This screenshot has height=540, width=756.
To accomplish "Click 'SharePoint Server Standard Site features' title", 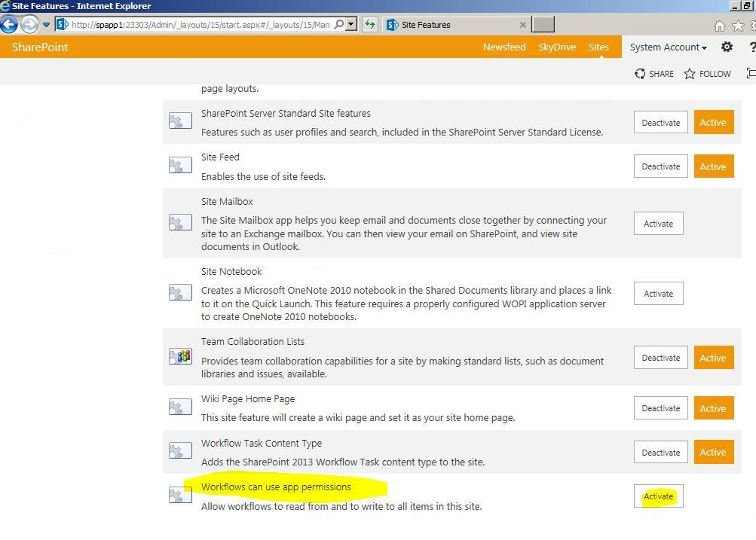I will pos(286,113).
